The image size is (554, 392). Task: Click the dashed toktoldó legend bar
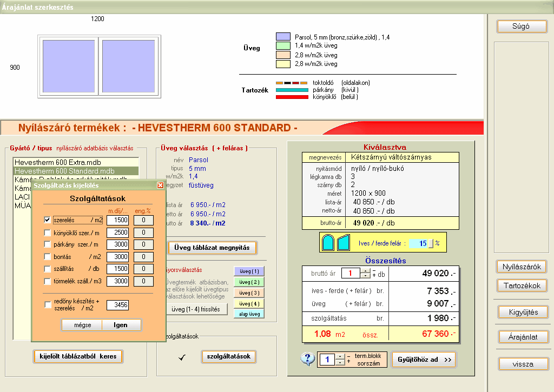point(292,83)
